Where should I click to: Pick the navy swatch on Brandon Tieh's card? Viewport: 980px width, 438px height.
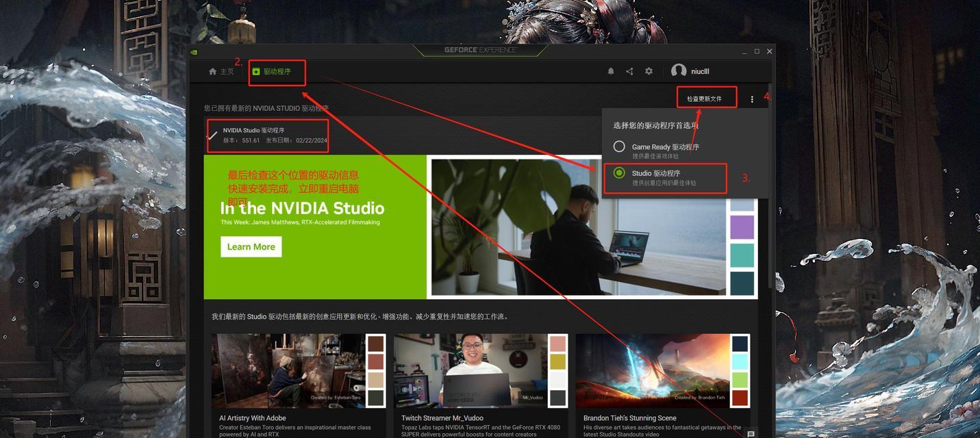740,344
